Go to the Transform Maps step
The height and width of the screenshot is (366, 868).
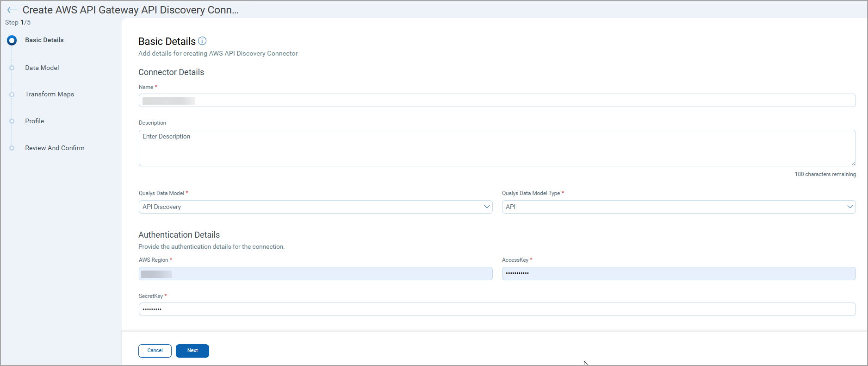[x=50, y=95]
